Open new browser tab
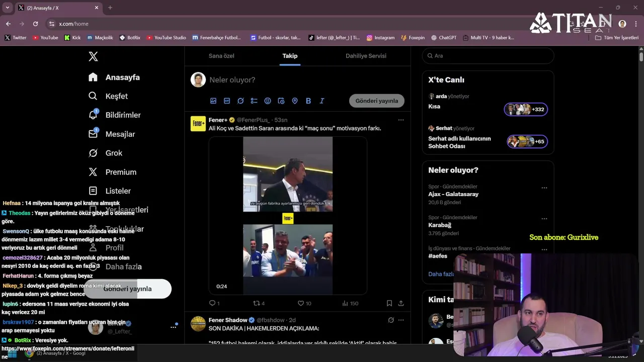 [x=110, y=8]
